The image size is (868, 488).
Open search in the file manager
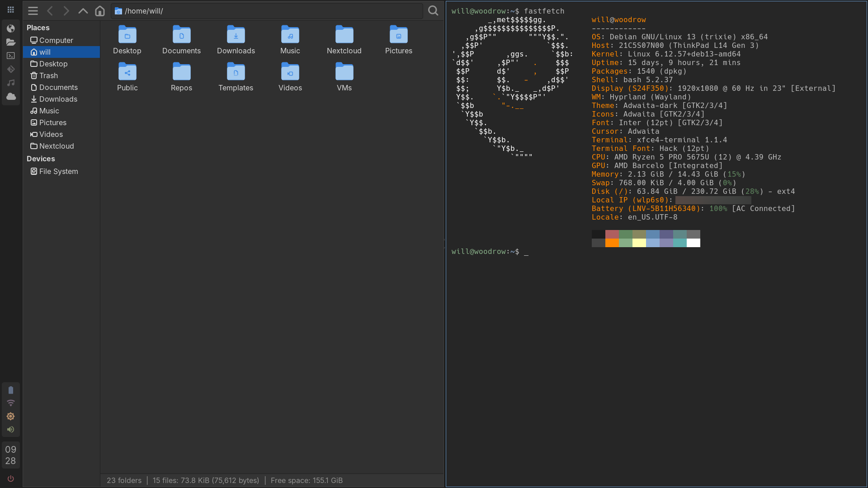(433, 11)
